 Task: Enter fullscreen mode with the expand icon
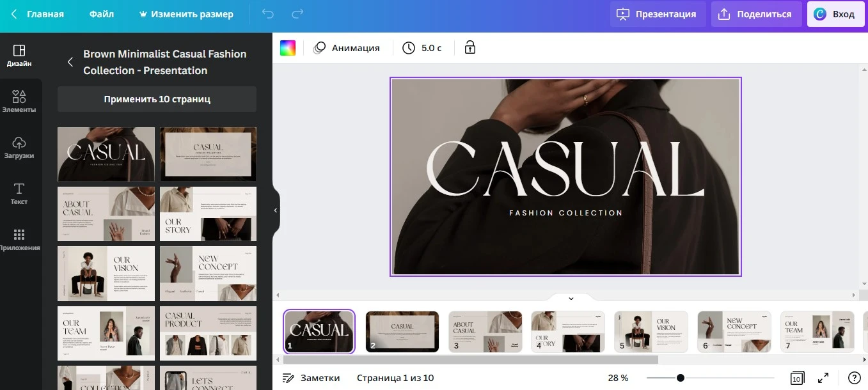(823, 378)
